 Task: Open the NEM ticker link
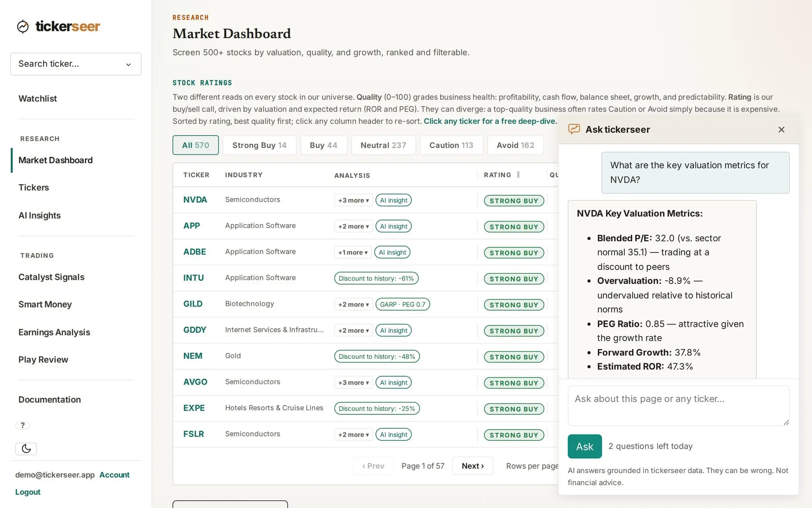click(193, 356)
